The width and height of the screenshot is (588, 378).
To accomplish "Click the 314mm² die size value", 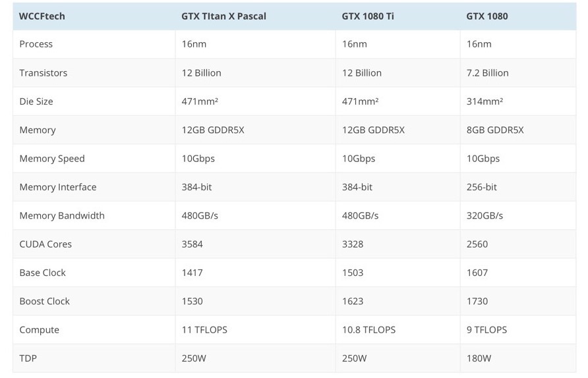I will coord(485,101).
